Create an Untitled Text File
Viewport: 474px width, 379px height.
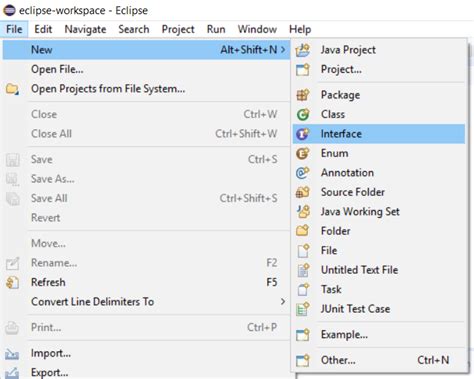pos(379,270)
